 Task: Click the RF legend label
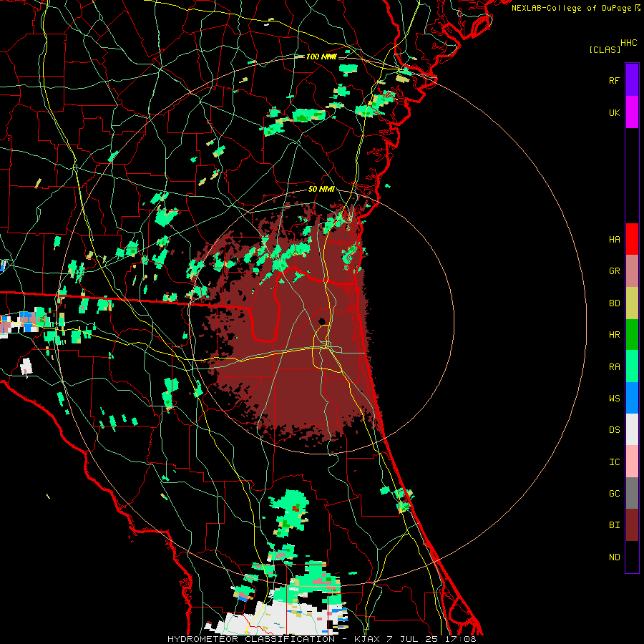click(614, 80)
